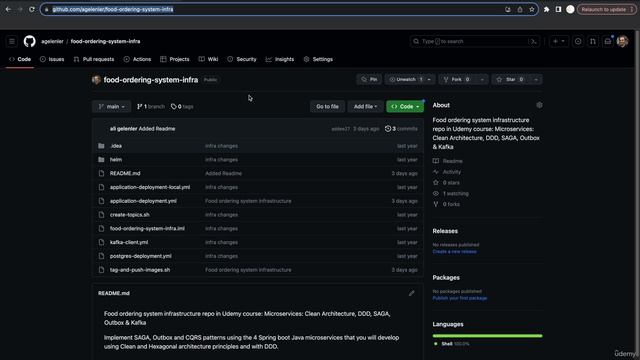Open the Pull requests tab
Screen dimensions: 640x360
coord(93,59)
